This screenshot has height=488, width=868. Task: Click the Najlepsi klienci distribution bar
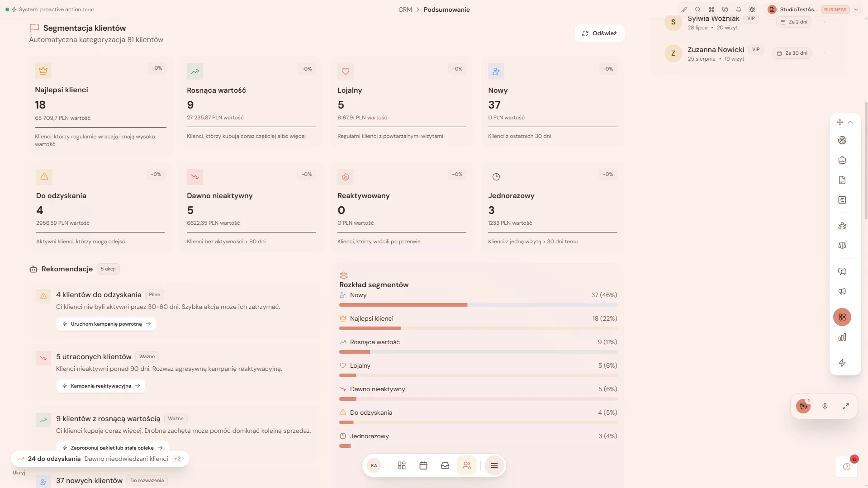pyautogui.click(x=478, y=328)
